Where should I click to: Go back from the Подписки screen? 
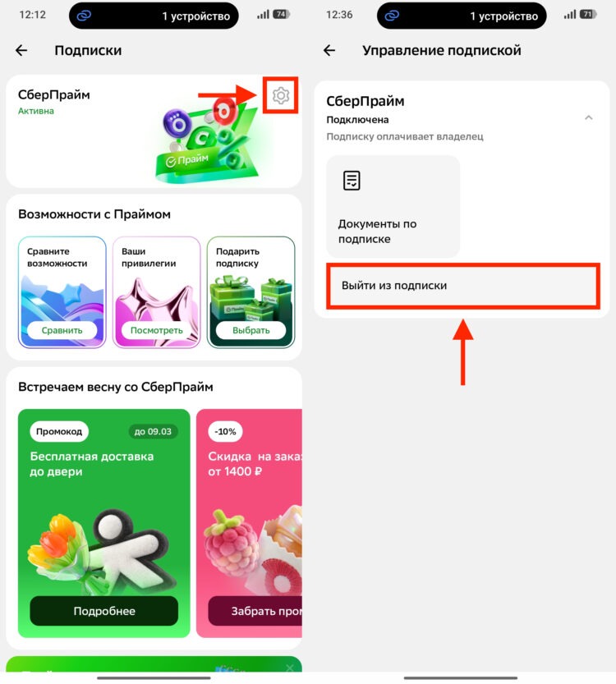[x=21, y=51]
